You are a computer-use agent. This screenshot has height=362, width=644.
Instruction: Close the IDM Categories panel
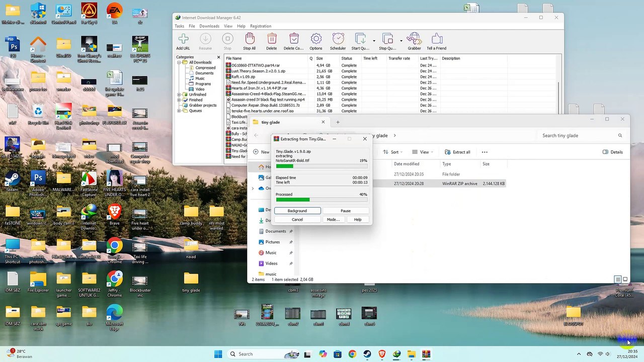(x=218, y=57)
